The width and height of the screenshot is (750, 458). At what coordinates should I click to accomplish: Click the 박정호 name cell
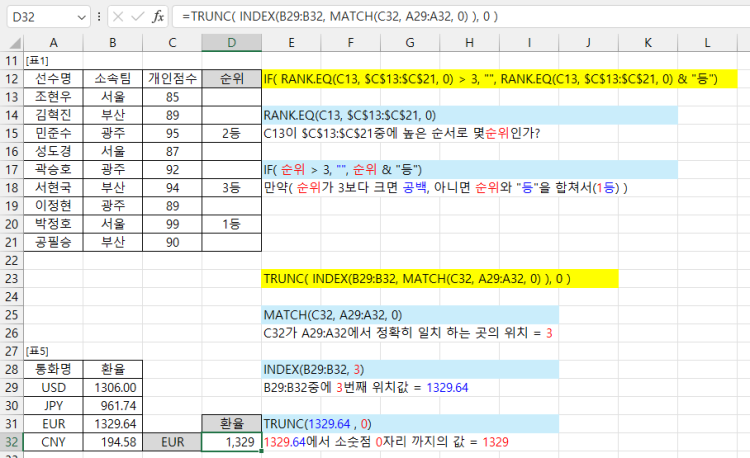(53, 224)
